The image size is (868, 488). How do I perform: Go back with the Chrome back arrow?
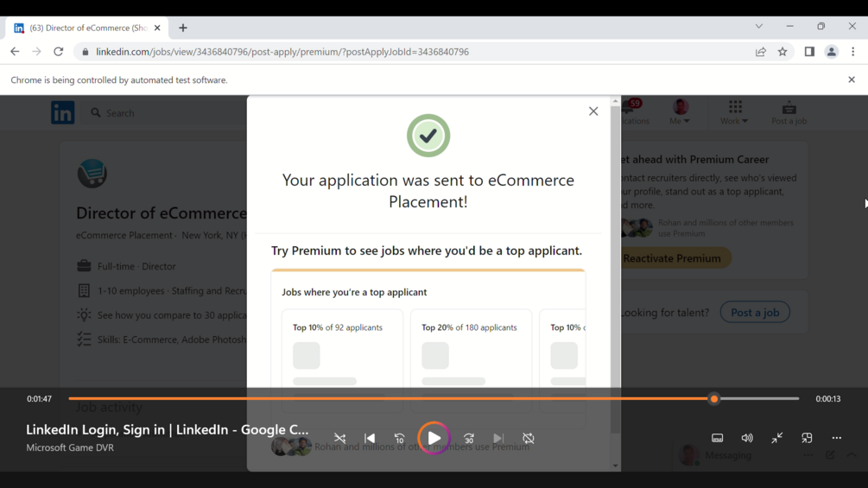pyautogui.click(x=15, y=52)
